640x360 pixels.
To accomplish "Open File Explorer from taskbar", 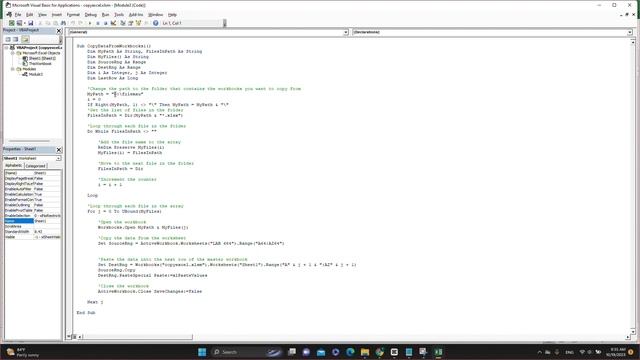I will 365,352.
